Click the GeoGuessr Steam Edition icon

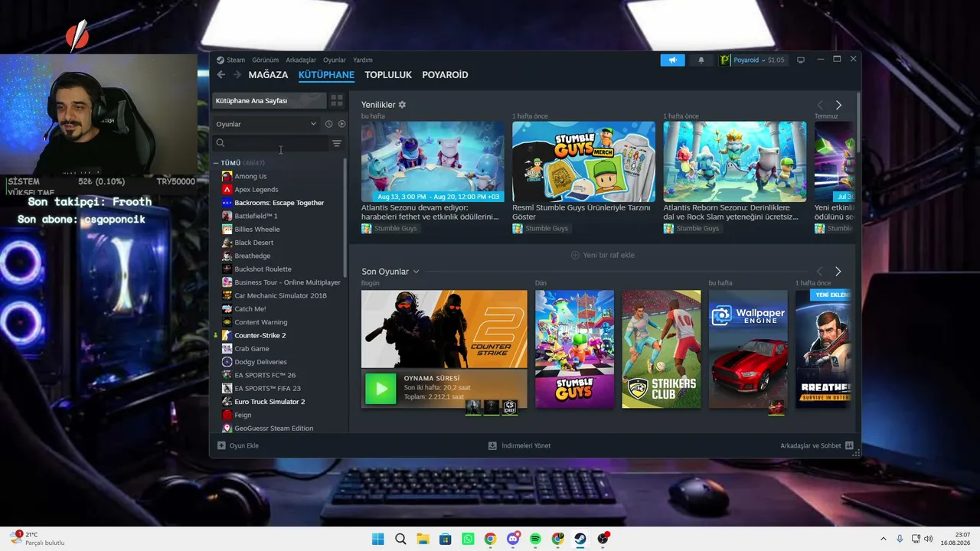227,429
